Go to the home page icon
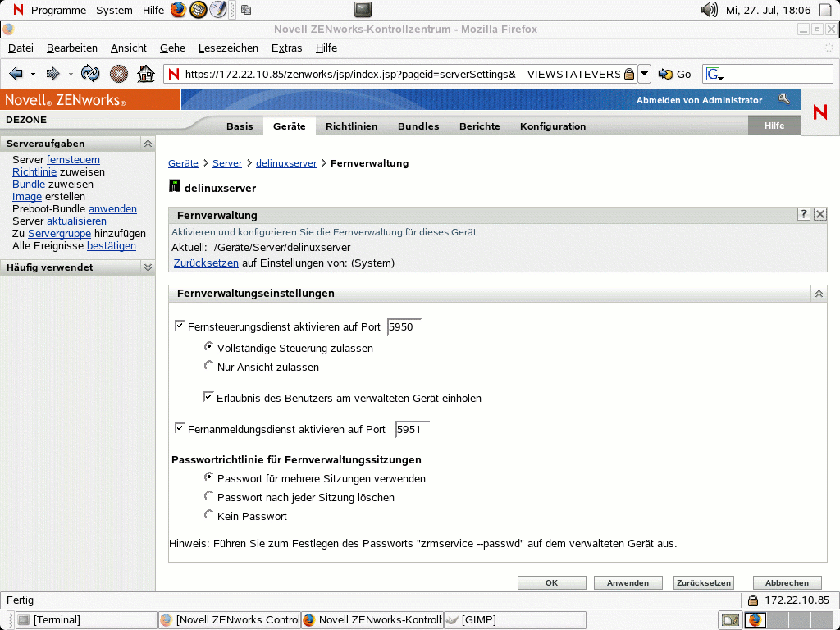This screenshot has height=630, width=840. tap(146, 73)
